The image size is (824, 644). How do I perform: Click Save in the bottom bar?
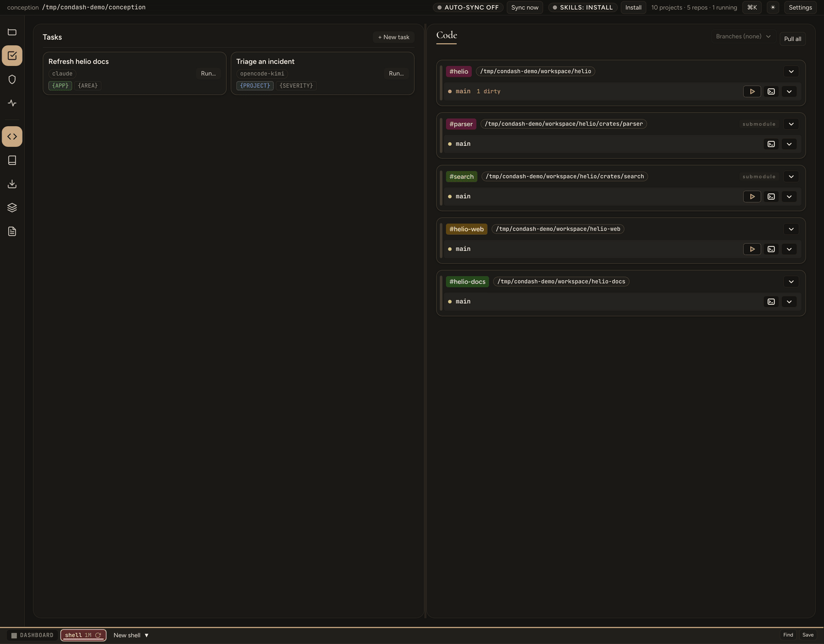tap(808, 635)
